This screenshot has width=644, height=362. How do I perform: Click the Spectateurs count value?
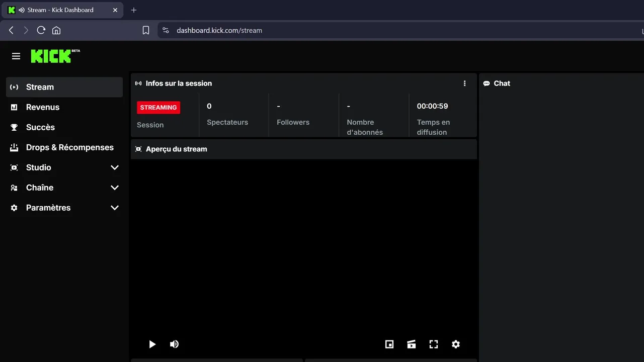pyautogui.click(x=209, y=106)
